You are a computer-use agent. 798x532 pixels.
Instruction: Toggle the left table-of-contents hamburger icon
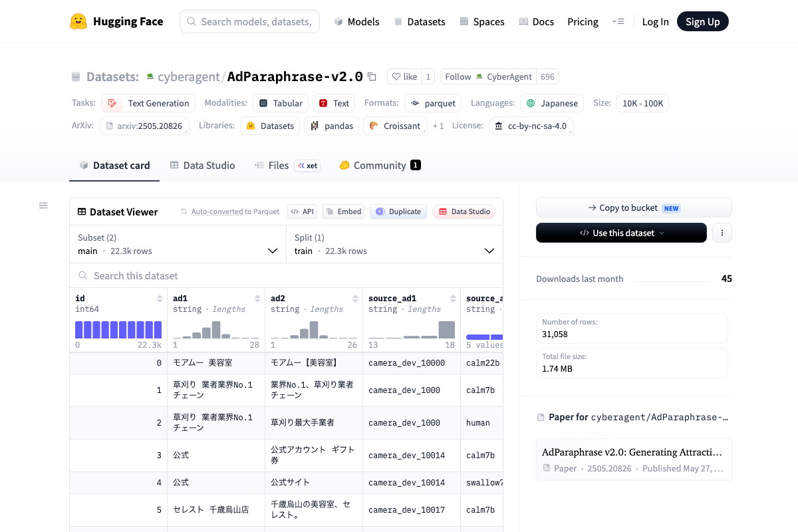[43, 205]
